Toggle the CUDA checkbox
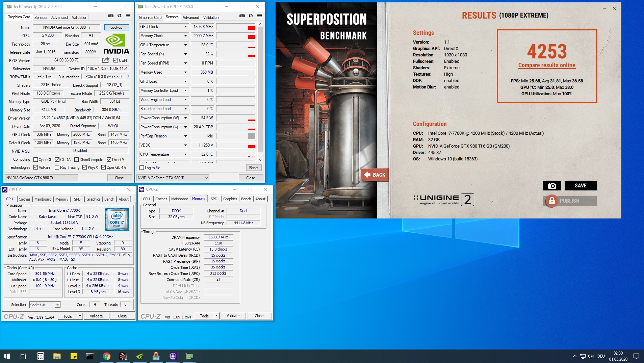 pyautogui.click(x=57, y=160)
